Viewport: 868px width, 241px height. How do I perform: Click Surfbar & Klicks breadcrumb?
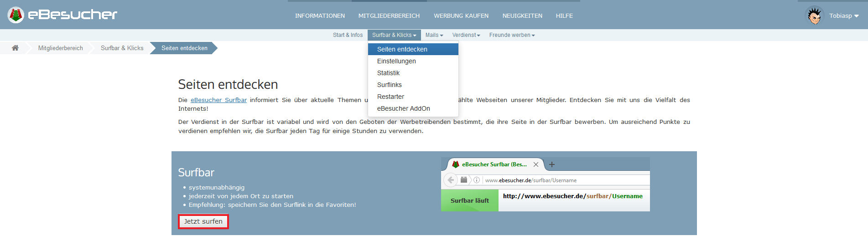pyautogui.click(x=122, y=48)
